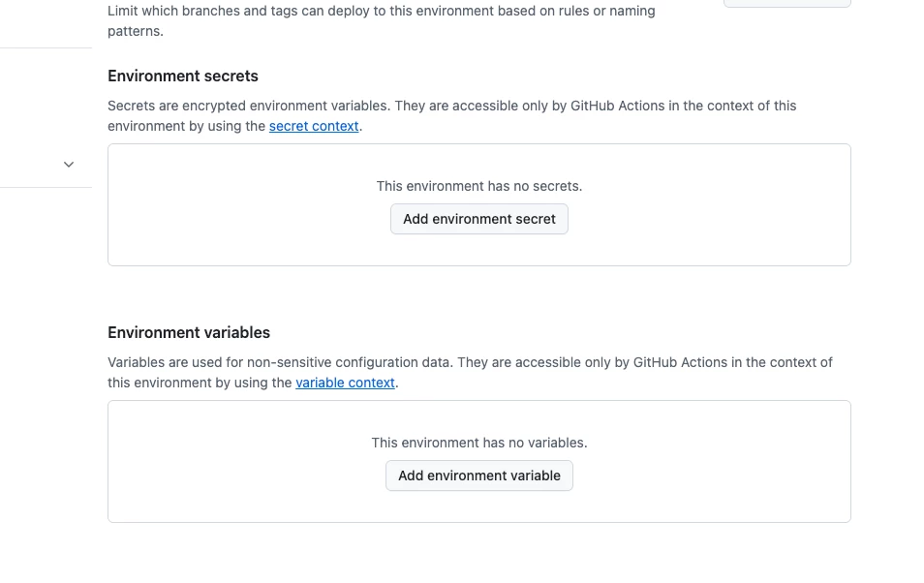Open the variable context link
Viewport: 924px width, 583px height.
(x=345, y=383)
